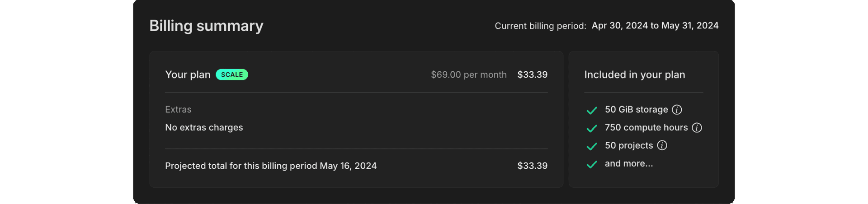Click the "Included in your plan" heading

pyautogui.click(x=634, y=74)
